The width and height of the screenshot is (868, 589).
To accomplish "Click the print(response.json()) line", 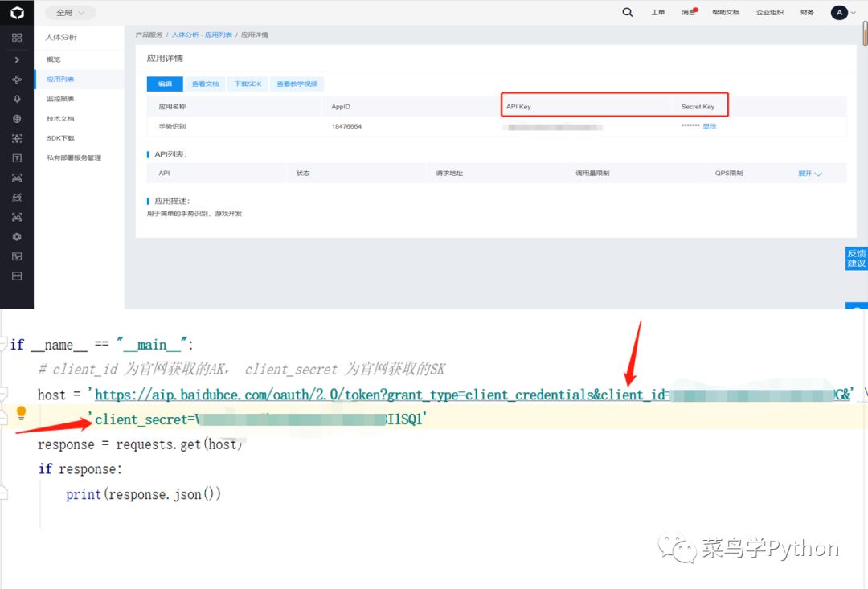I will click(143, 494).
